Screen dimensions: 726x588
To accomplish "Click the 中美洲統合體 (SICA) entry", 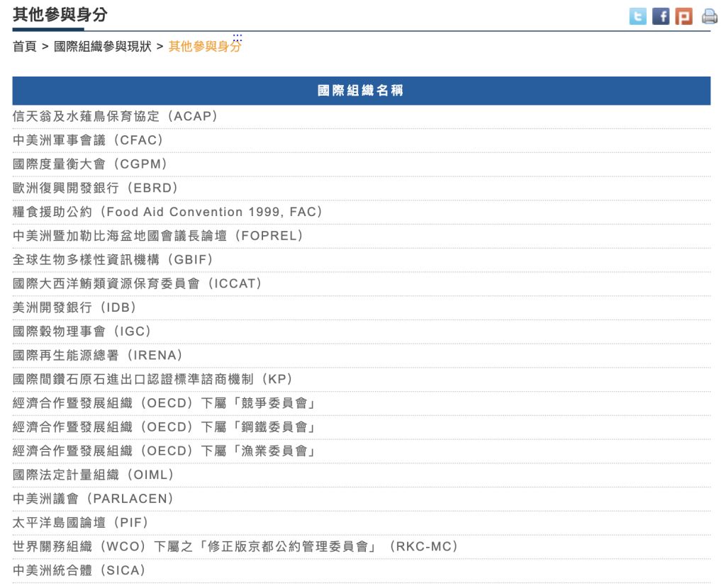I will pyautogui.click(x=79, y=570).
